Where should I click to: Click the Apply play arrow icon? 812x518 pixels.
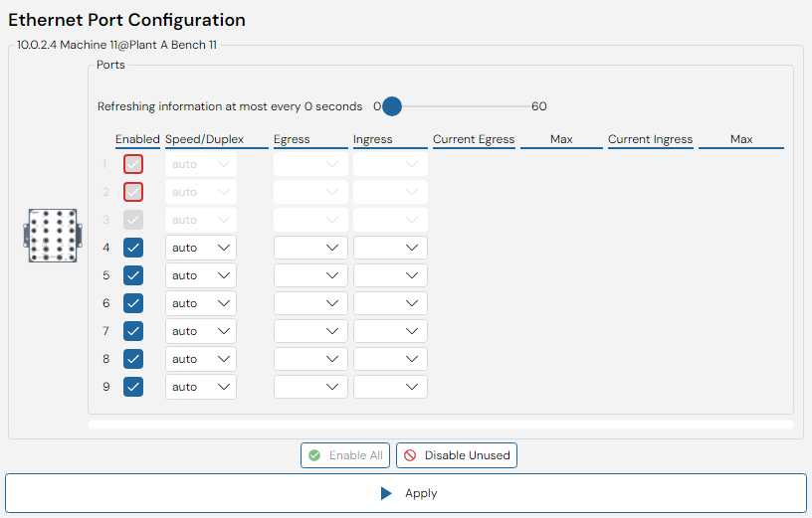pyautogui.click(x=386, y=493)
